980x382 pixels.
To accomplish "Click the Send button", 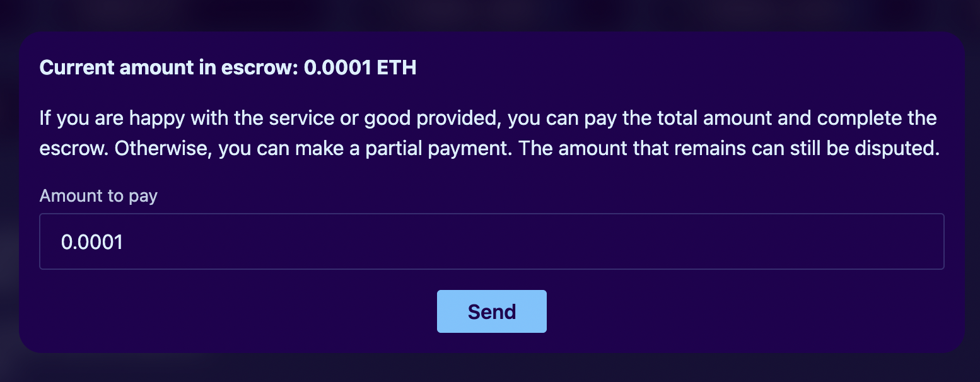I will pyautogui.click(x=491, y=311).
